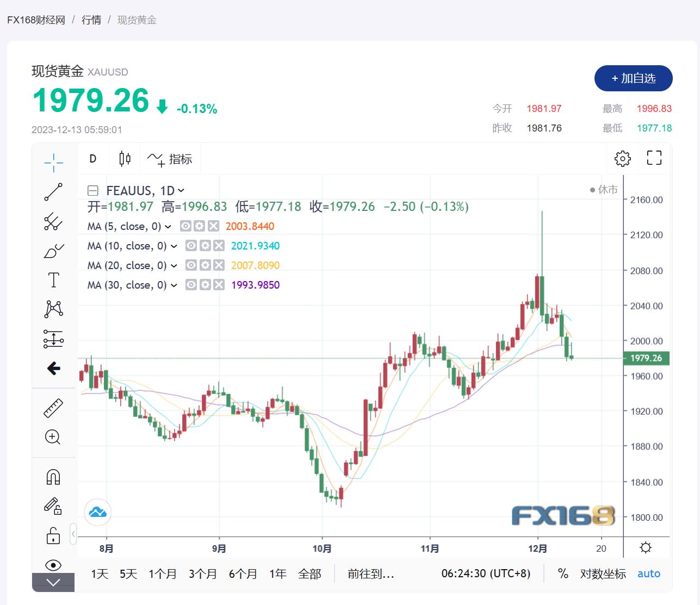Select the 1年 time range
Image resolution: width=700 pixels, height=605 pixels.
coord(277,574)
